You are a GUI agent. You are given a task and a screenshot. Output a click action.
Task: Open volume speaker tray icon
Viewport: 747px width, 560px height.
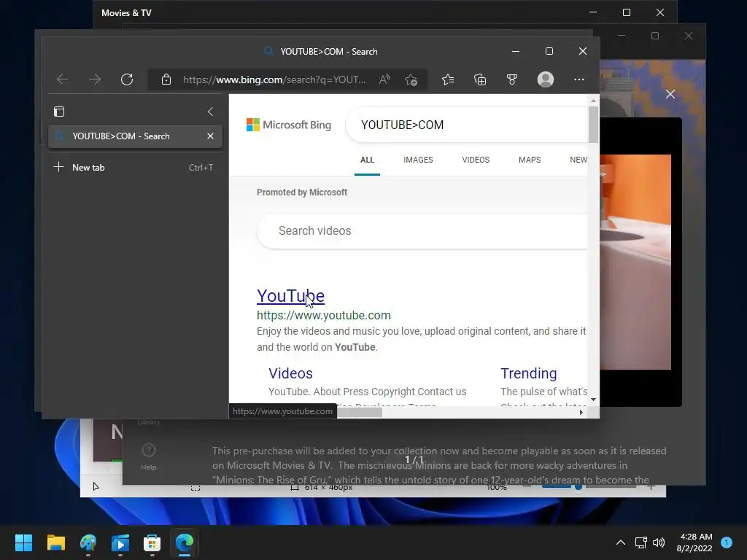659,542
